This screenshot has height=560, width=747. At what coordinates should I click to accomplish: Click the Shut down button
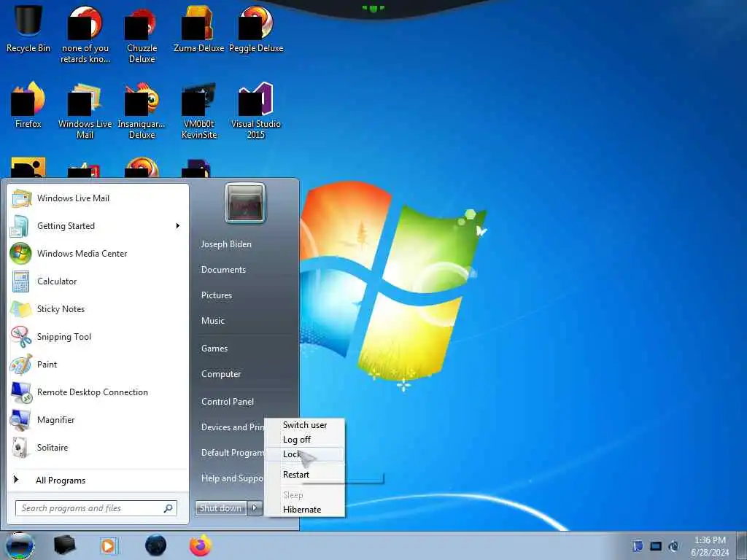pyautogui.click(x=220, y=508)
